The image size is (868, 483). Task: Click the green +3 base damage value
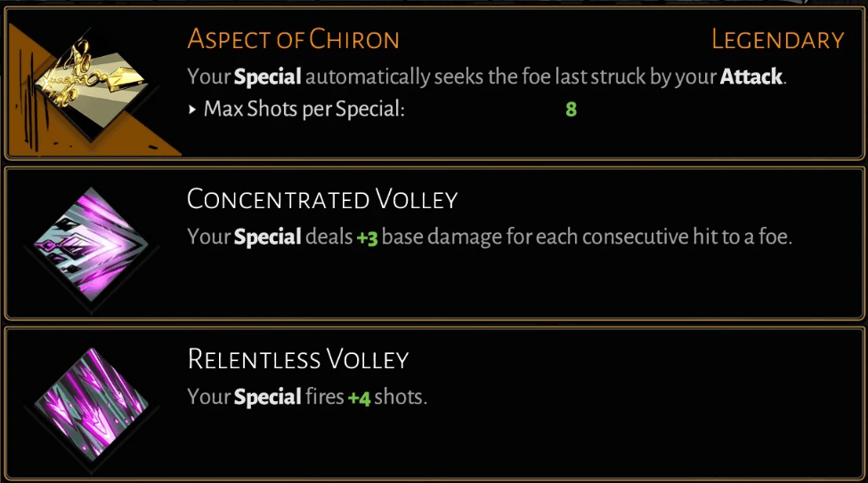click(x=367, y=238)
